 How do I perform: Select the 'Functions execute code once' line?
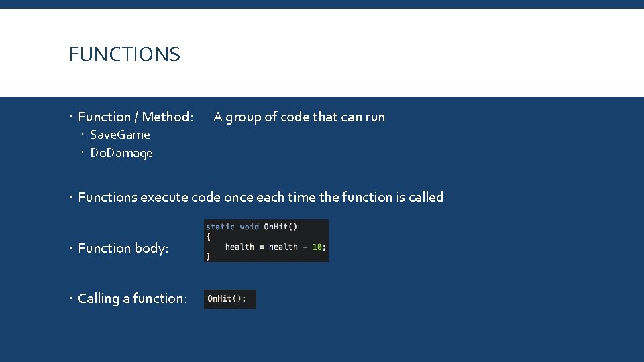click(x=260, y=197)
